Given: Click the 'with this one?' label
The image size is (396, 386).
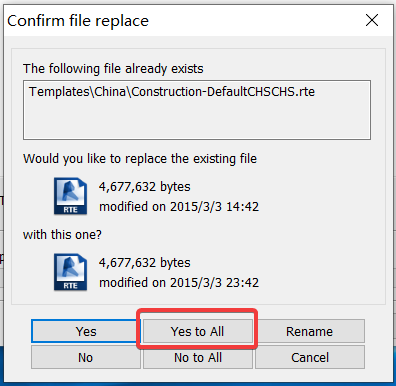Looking at the screenshot, I should tap(62, 235).
